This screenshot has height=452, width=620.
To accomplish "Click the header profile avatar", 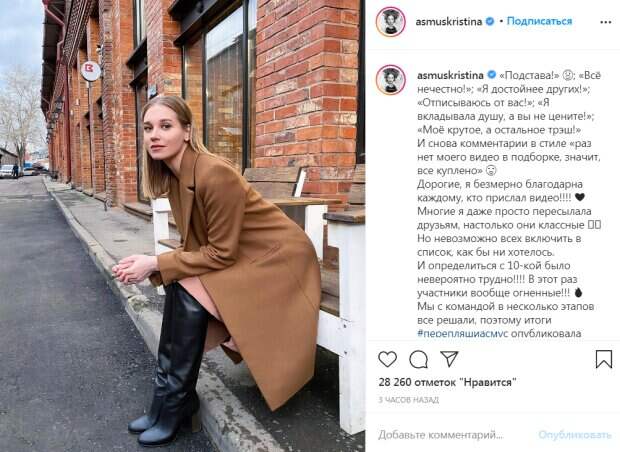I will click(391, 22).
